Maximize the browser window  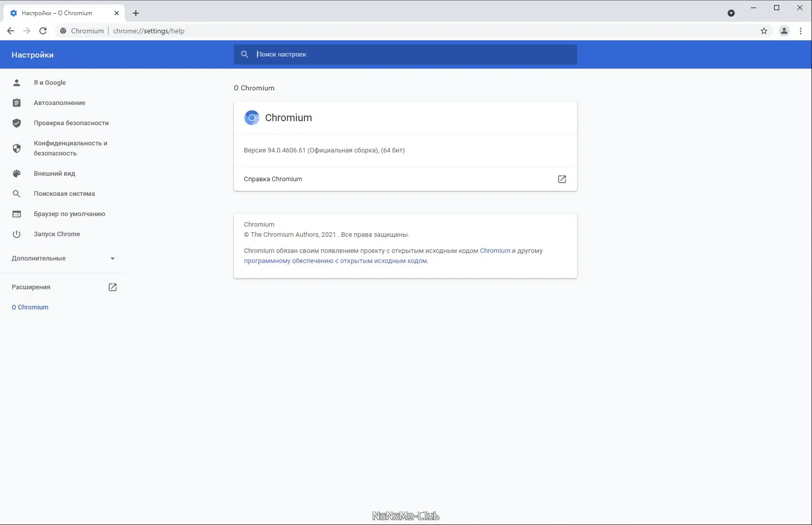coord(777,8)
